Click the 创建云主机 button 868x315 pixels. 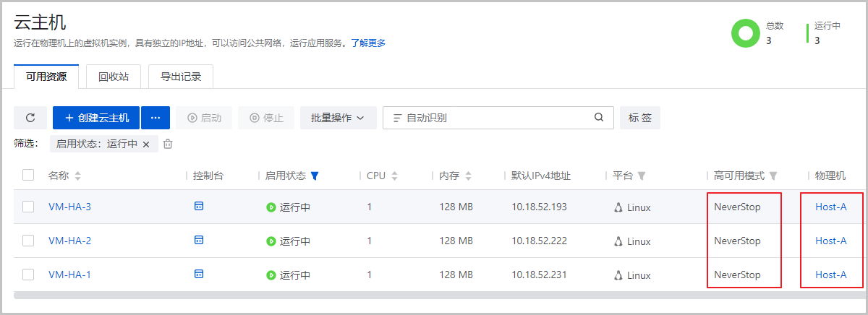pyautogui.click(x=96, y=118)
